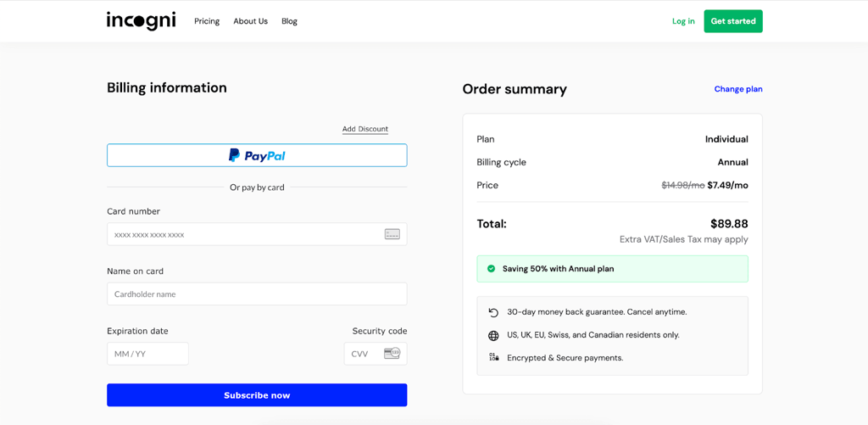Focus the CVV security code field
The height and width of the screenshot is (425, 868).
[x=376, y=354]
